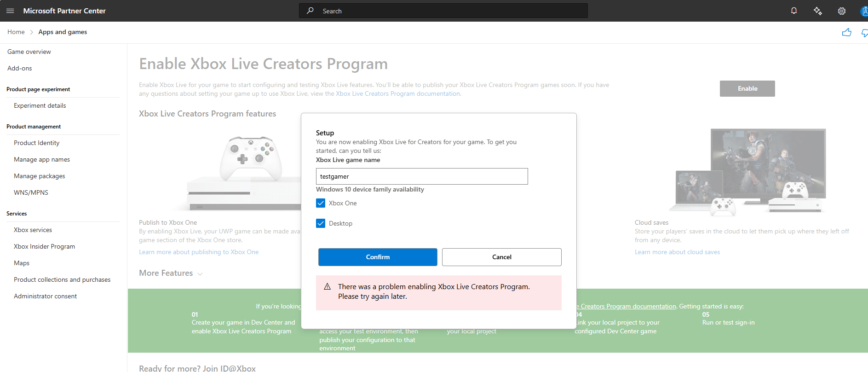Click the Product page experiment heading
The image size is (868, 372).
(38, 89)
